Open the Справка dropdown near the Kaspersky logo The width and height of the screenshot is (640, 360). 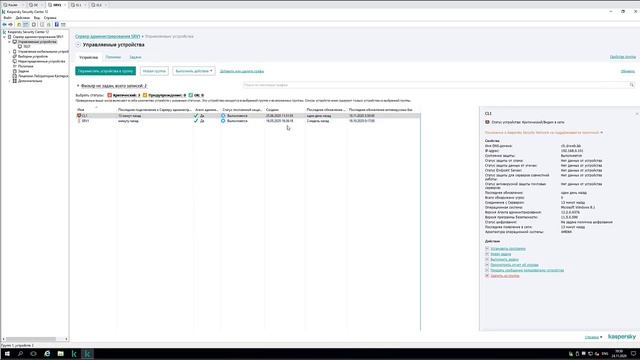[593, 337]
